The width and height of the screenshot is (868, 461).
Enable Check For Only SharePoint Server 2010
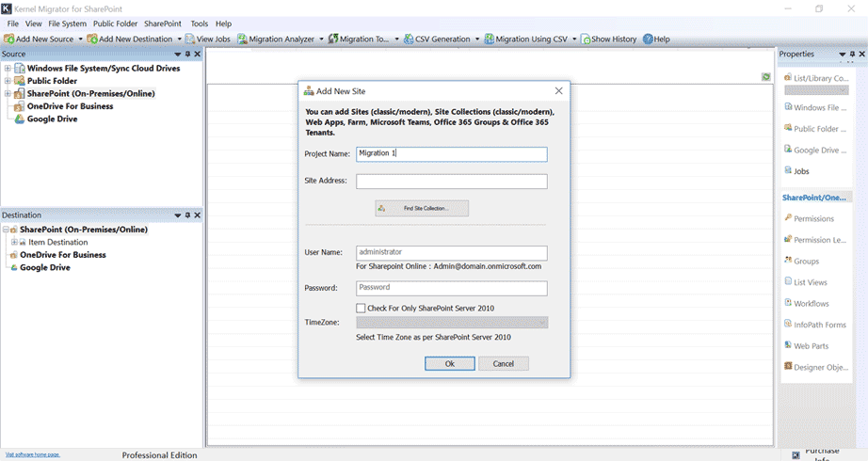(361, 309)
